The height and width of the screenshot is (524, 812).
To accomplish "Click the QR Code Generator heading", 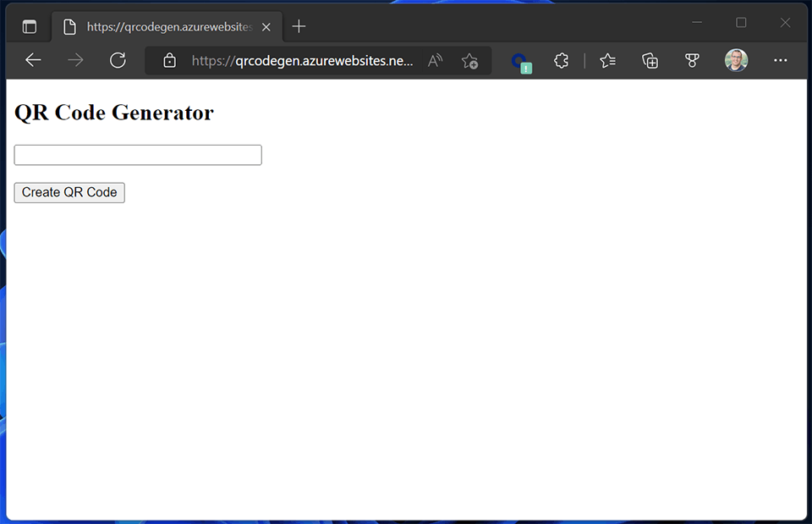I will click(x=113, y=112).
